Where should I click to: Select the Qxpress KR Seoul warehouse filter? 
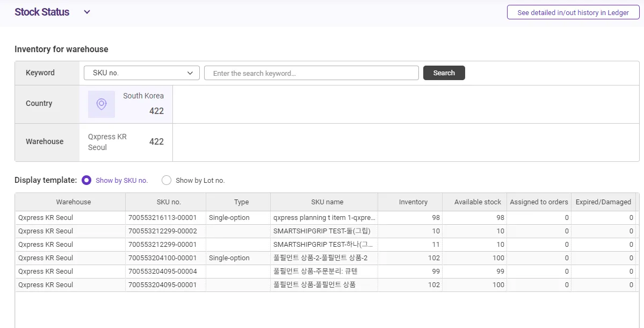pos(126,142)
